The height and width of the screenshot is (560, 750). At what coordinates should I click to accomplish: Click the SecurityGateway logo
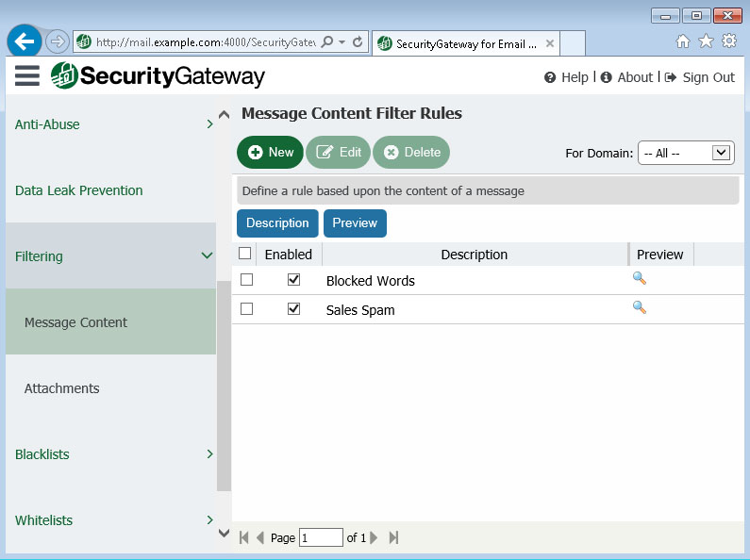(158, 75)
